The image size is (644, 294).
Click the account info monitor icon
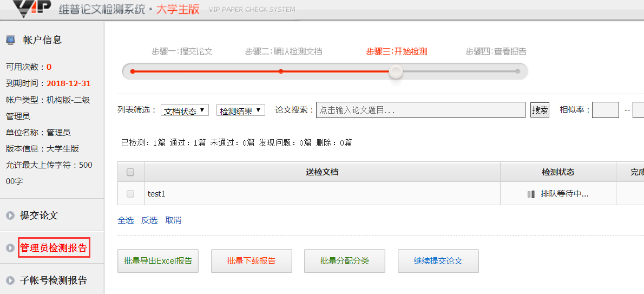click(x=10, y=40)
